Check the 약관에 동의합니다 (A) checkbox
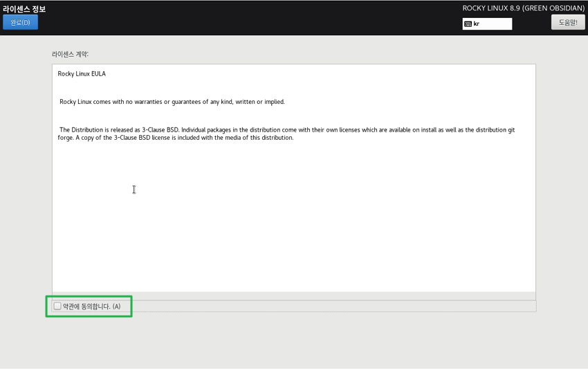 pyautogui.click(x=57, y=306)
